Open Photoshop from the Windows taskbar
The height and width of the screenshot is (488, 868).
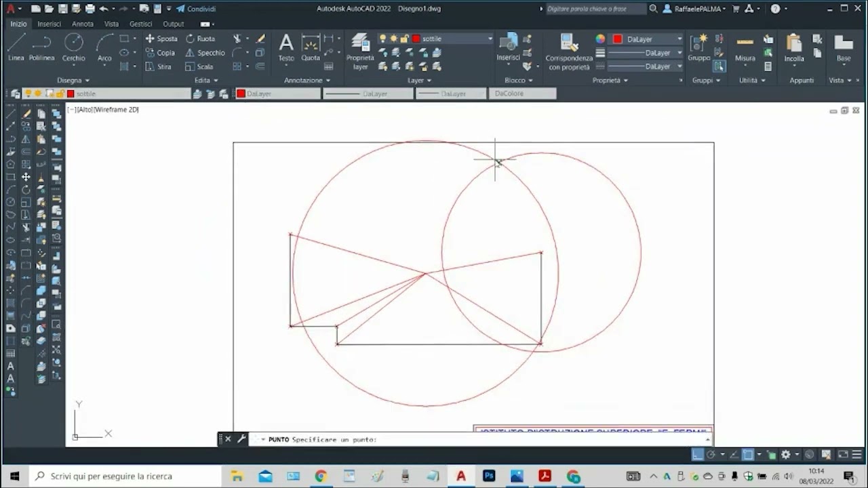point(489,476)
